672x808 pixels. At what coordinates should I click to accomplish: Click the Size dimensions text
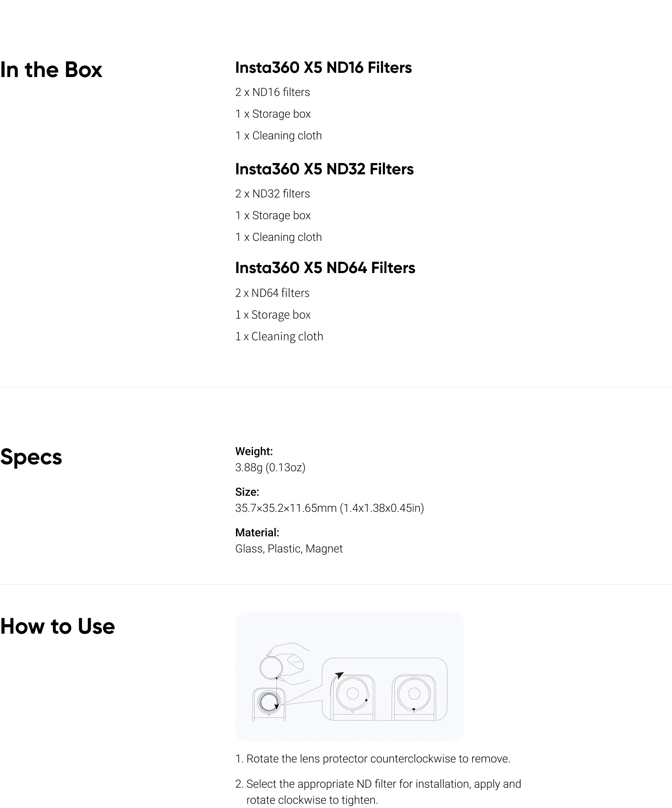pyautogui.click(x=329, y=508)
